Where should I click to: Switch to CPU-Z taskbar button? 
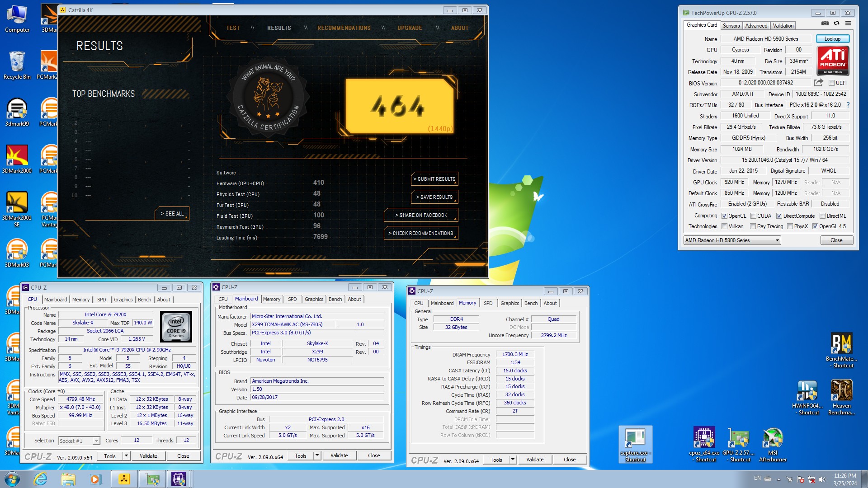tap(179, 479)
